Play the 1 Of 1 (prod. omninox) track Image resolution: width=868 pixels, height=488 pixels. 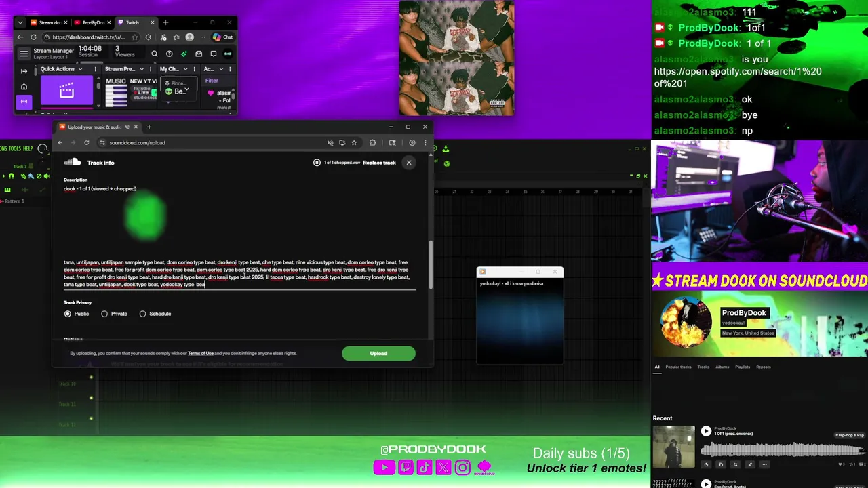coord(706,431)
